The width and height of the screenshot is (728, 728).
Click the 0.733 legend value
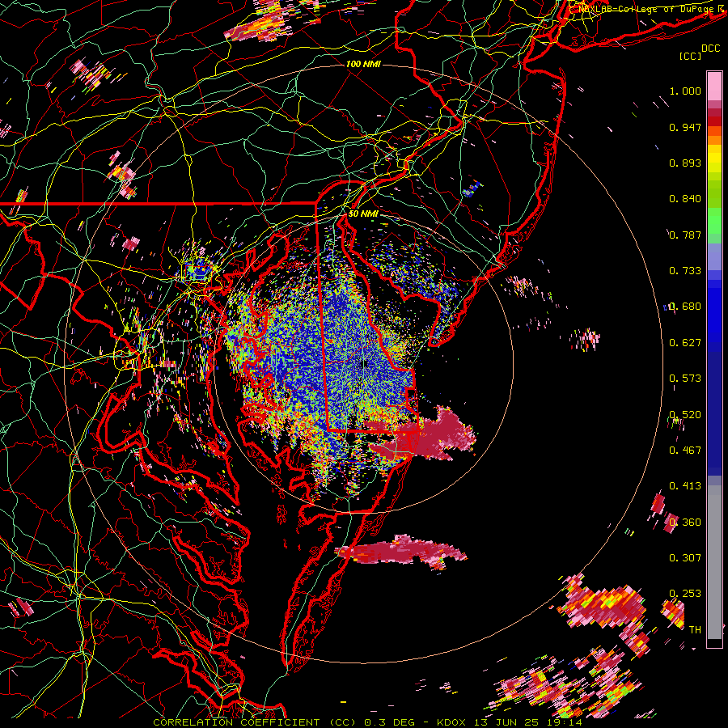[685, 271]
